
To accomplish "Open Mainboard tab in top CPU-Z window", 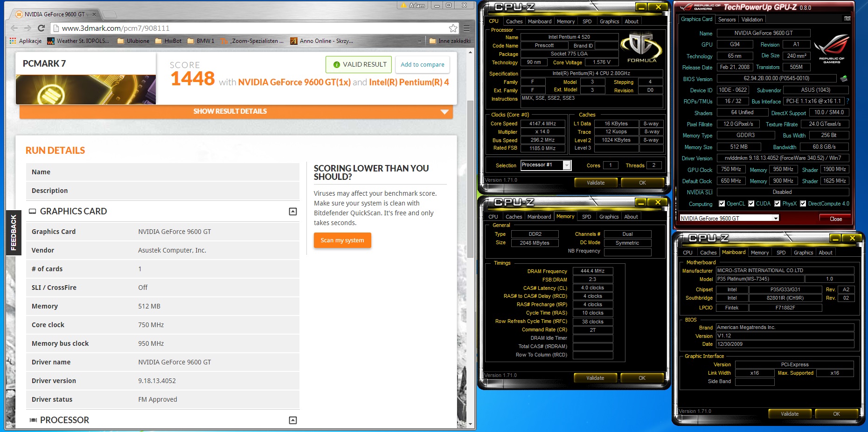I will tap(540, 21).
